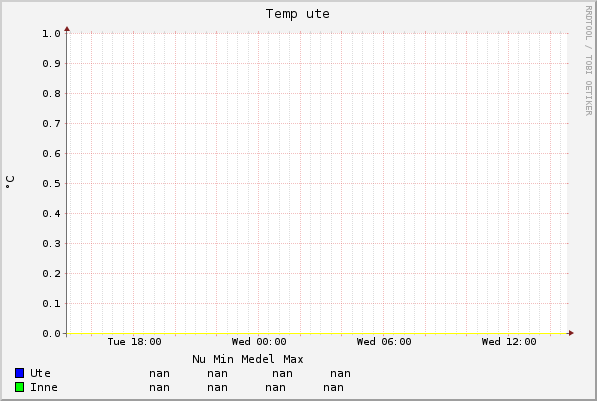Click the 'Nu' column header
597x401 pixels.
[x=199, y=359]
